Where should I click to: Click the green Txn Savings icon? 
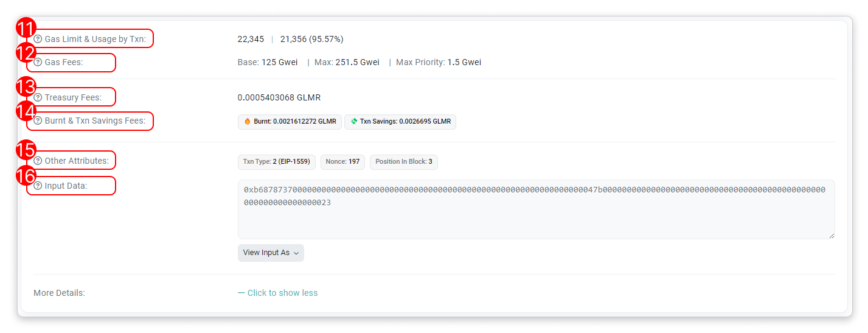[x=354, y=122]
